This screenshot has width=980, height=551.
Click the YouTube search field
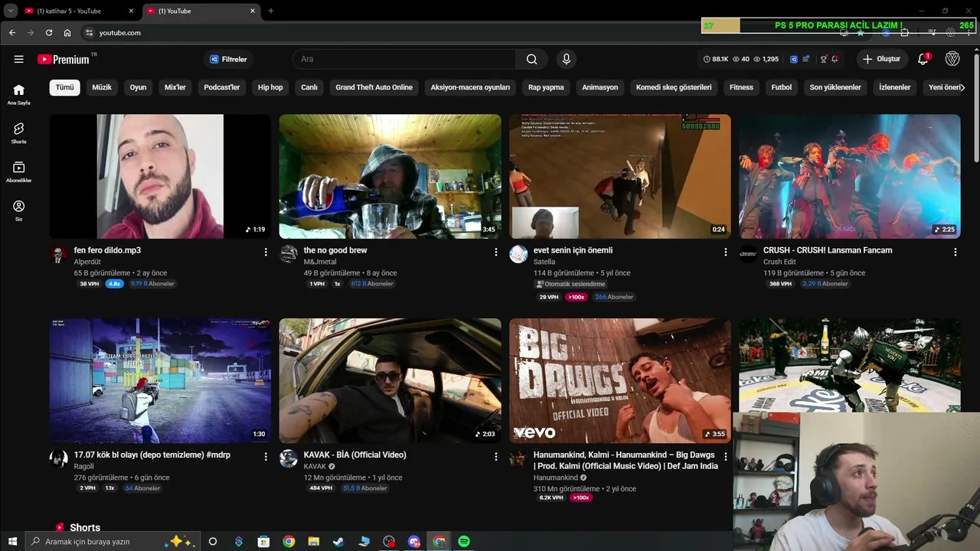tap(404, 59)
